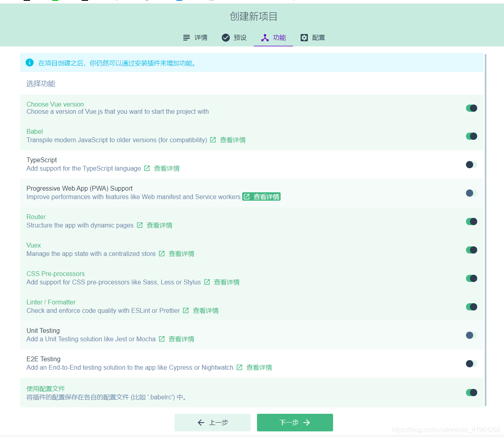Click the external link icon beside Babel details
Screen dimensions: 504x437
213,140
